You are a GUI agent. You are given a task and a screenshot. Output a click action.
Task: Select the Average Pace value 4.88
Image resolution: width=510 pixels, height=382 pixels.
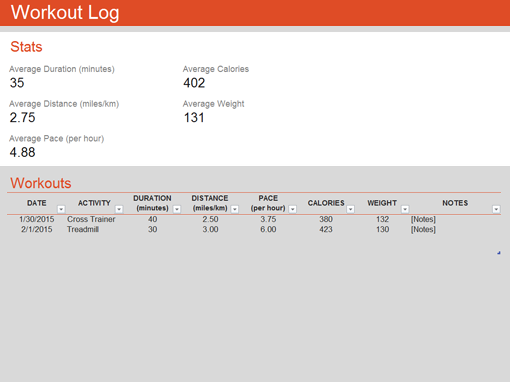(22, 152)
